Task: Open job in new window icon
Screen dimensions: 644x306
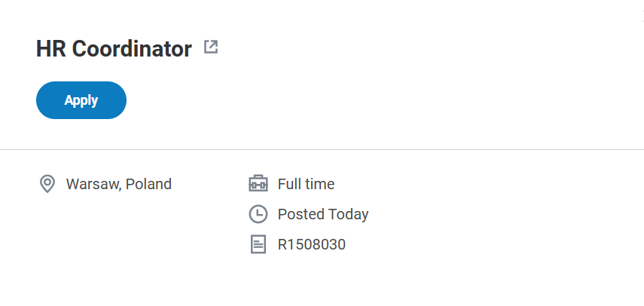Action: 211,48
